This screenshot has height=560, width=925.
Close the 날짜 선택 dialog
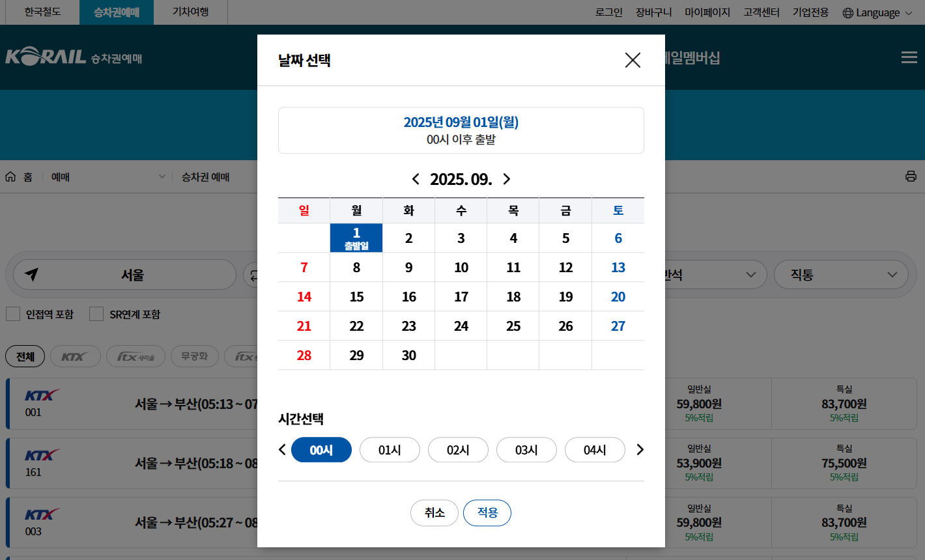coord(632,60)
